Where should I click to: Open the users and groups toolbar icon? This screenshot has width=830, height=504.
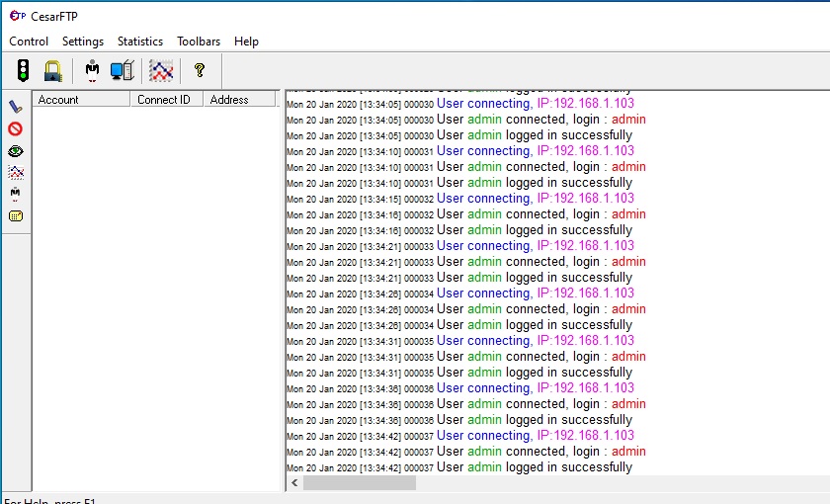click(x=93, y=71)
